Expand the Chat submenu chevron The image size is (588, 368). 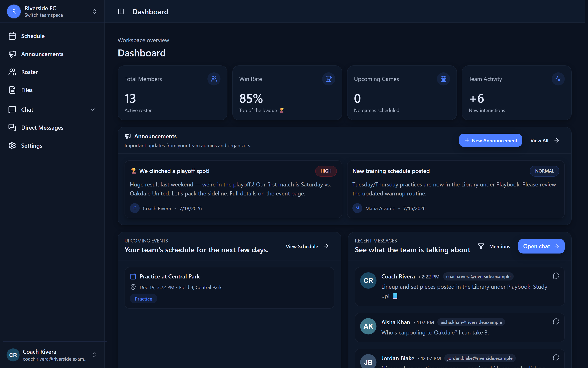[92, 110]
